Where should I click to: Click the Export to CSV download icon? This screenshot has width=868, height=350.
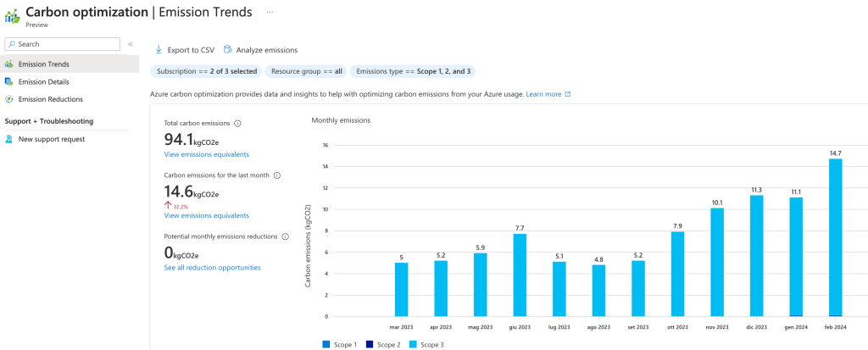(159, 50)
